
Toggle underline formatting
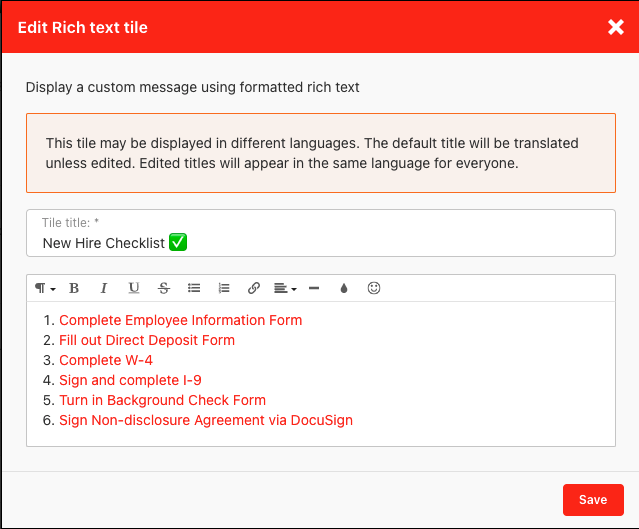[x=134, y=288]
